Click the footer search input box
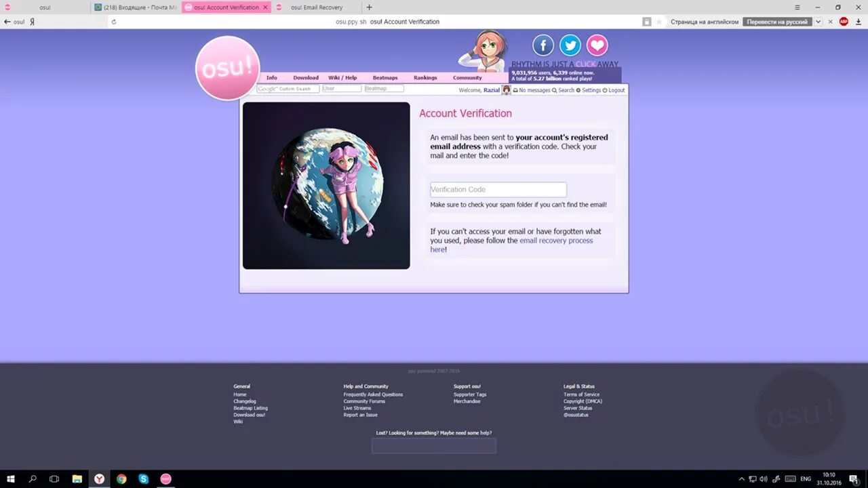 tap(434, 445)
